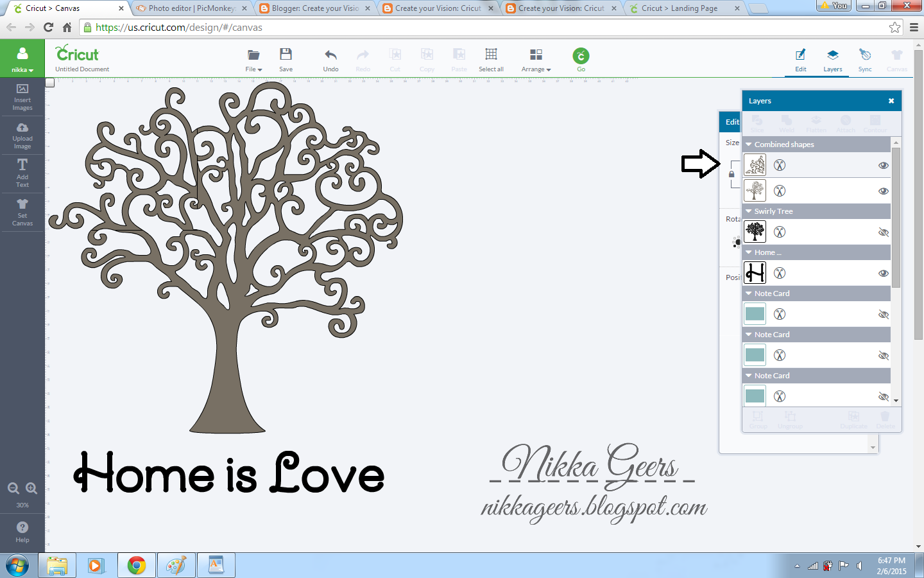Save the Untitled Document
This screenshot has width=924, height=578.
point(286,59)
